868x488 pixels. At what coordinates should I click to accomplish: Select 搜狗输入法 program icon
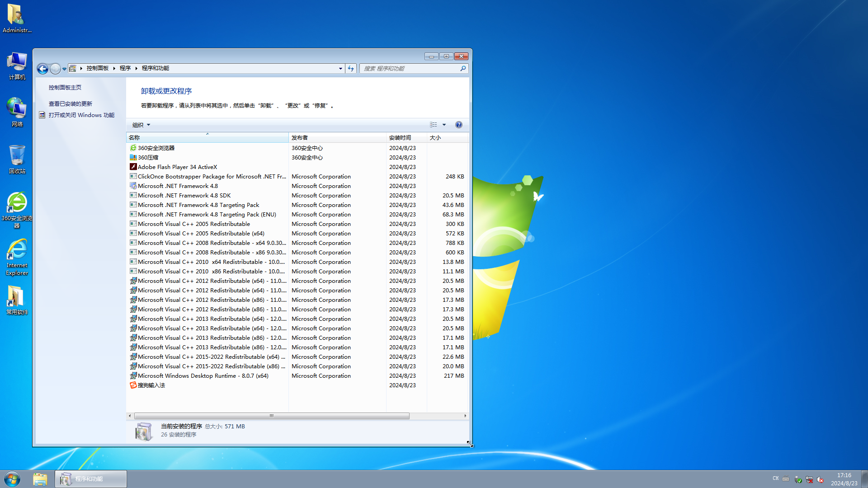coord(133,385)
